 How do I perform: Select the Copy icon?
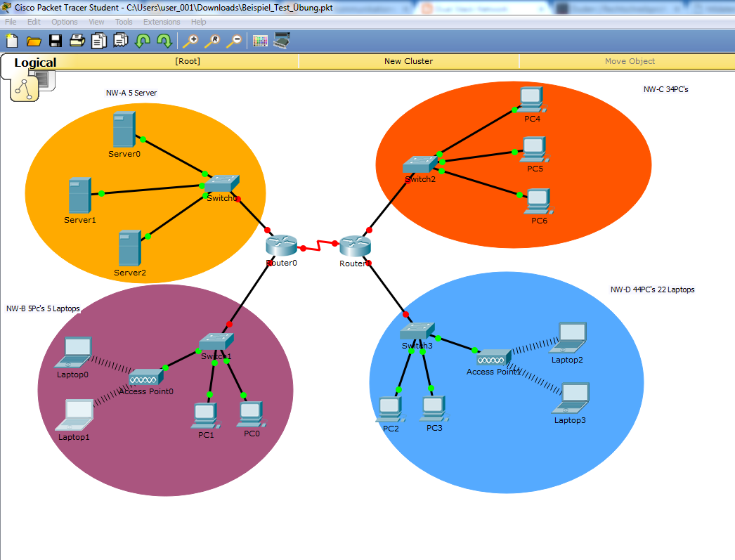[x=98, y=41]
